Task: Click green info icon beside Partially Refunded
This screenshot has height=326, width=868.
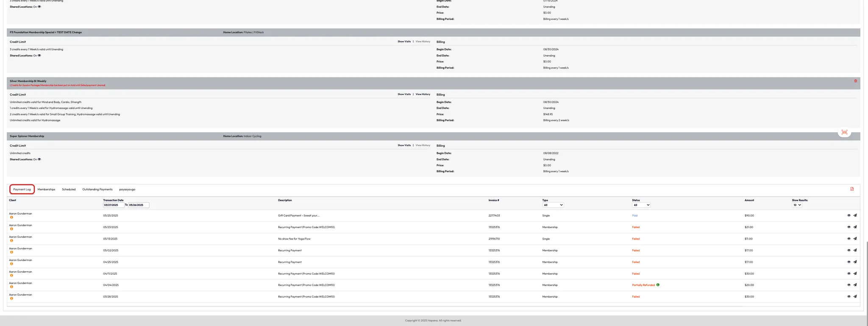Action: pos(658,285)
